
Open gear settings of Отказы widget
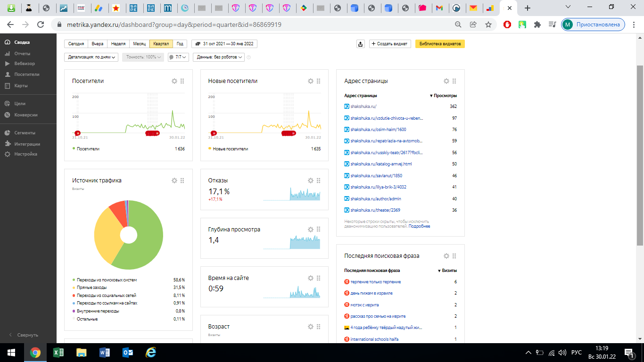click(x=311, y=181)
